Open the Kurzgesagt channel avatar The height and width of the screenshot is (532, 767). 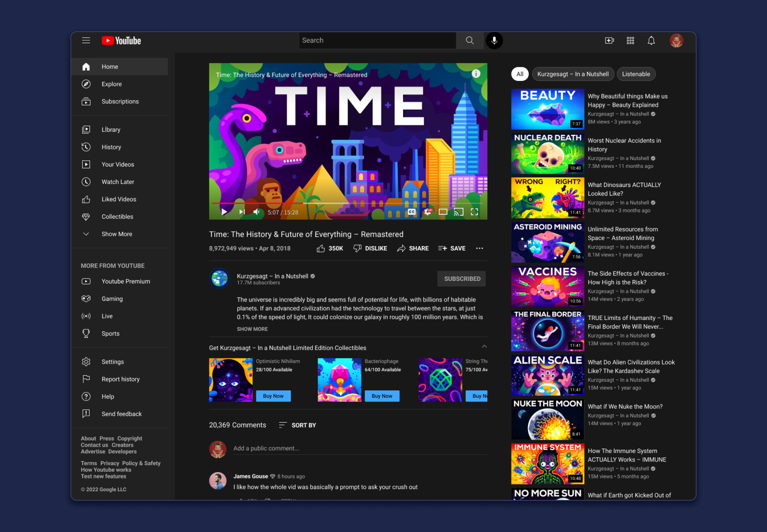(220, 279)
